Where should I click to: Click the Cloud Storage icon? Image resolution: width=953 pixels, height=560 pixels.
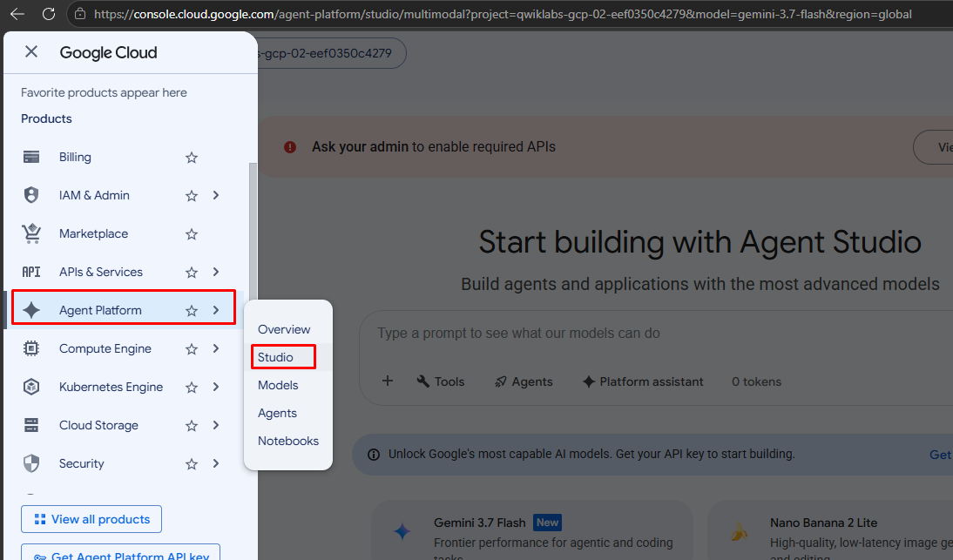pyautogui.click(x=31, y=425)
